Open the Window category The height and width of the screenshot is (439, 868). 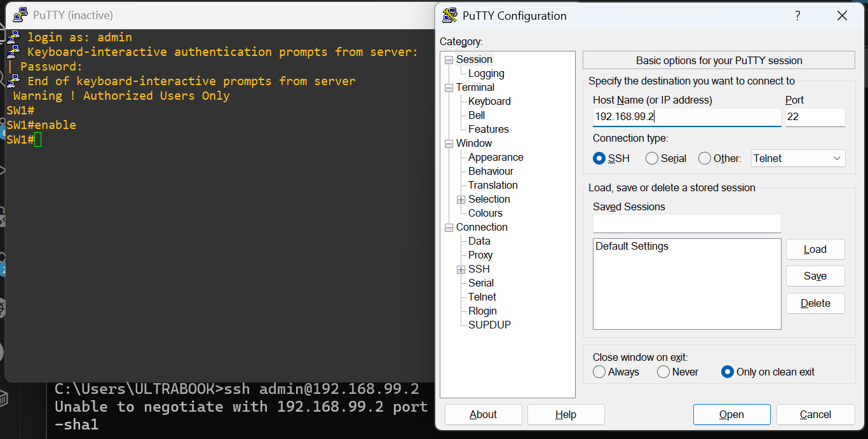click(x=474, y=144)
